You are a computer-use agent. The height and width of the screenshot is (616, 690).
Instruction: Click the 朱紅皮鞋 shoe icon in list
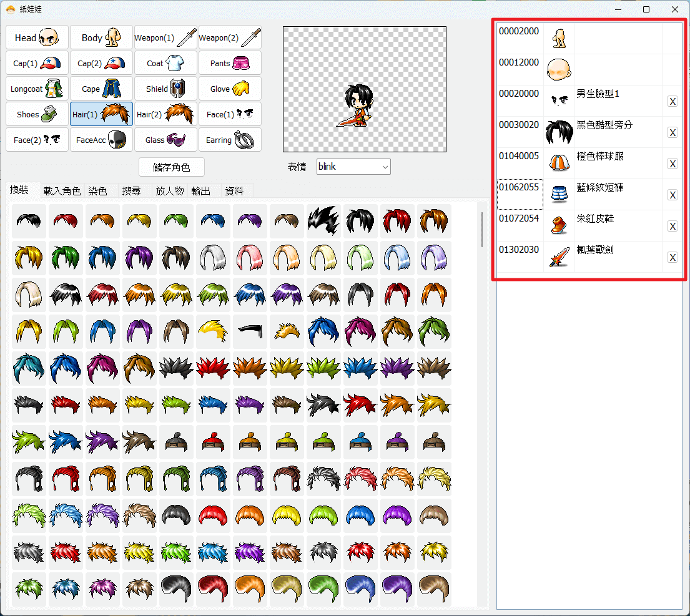coord(559,225)
